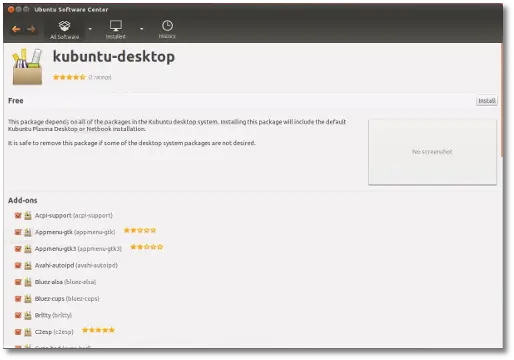Viewport: 514px width, 360px height.
Task: Click the kubuntu-desktop package box icon
Action: (x=27, y=67)
